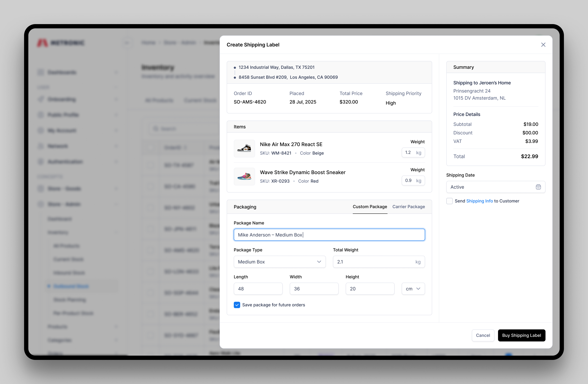Open the Package Type dropdown
Screen dimensions: 588x384
point(280,262)
